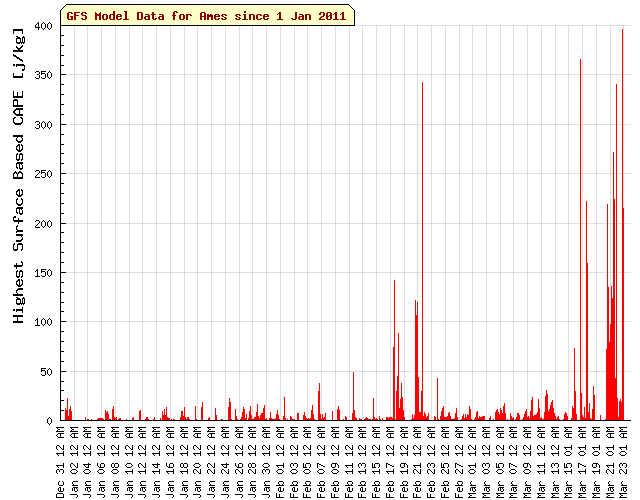Viewport: 640px width, 500px height.
Task: Click the y-axis tick value 0
Action: [x=50, y=421]
